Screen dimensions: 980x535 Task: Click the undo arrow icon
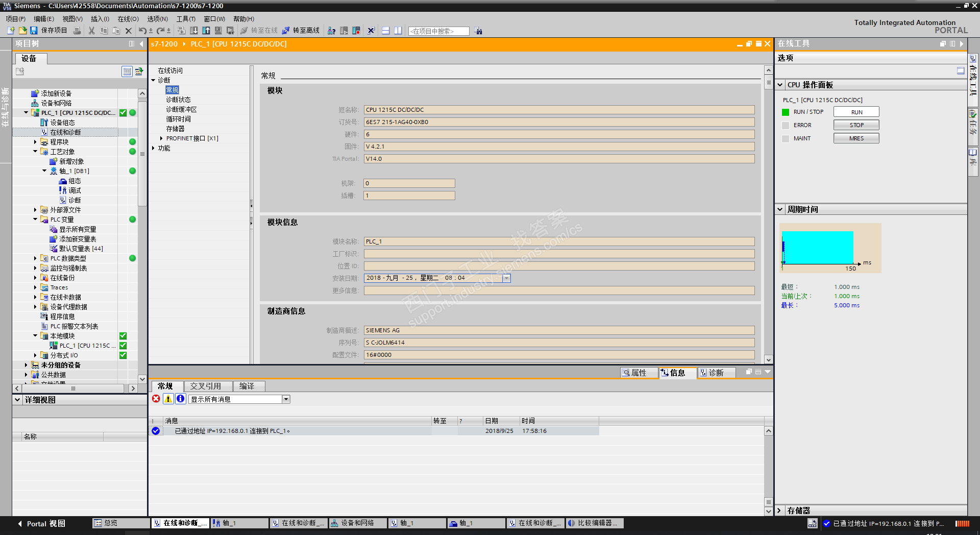tap(142, 31)
